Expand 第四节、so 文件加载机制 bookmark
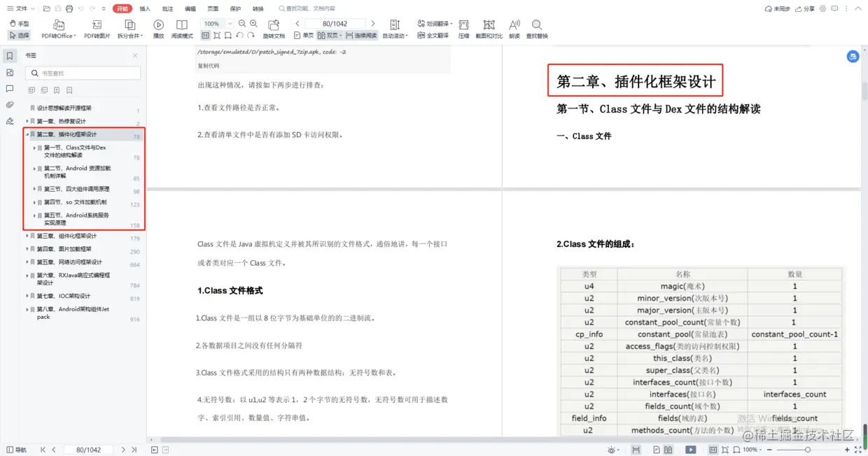 coord(34,202)
